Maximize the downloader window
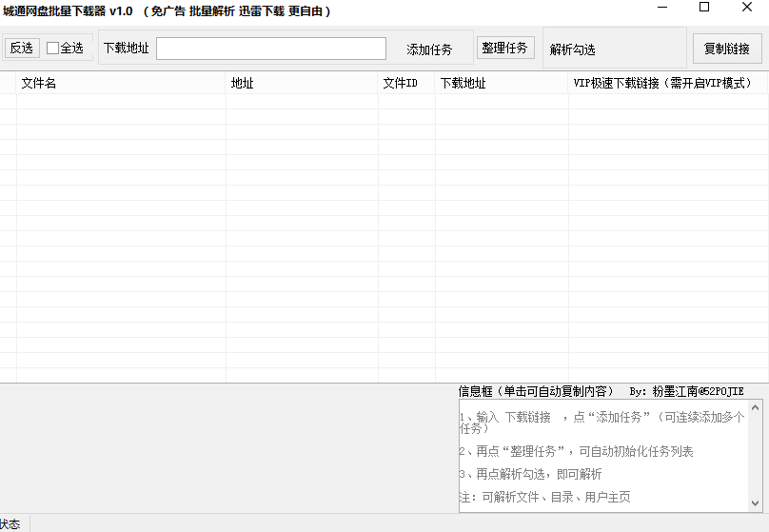The image size is (769, 532). pos(704,7)
